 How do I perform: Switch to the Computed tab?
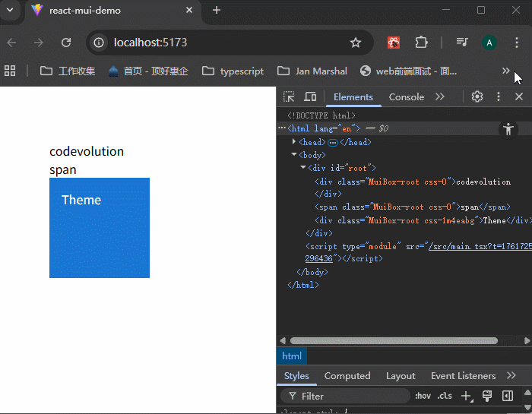point(347,375)
